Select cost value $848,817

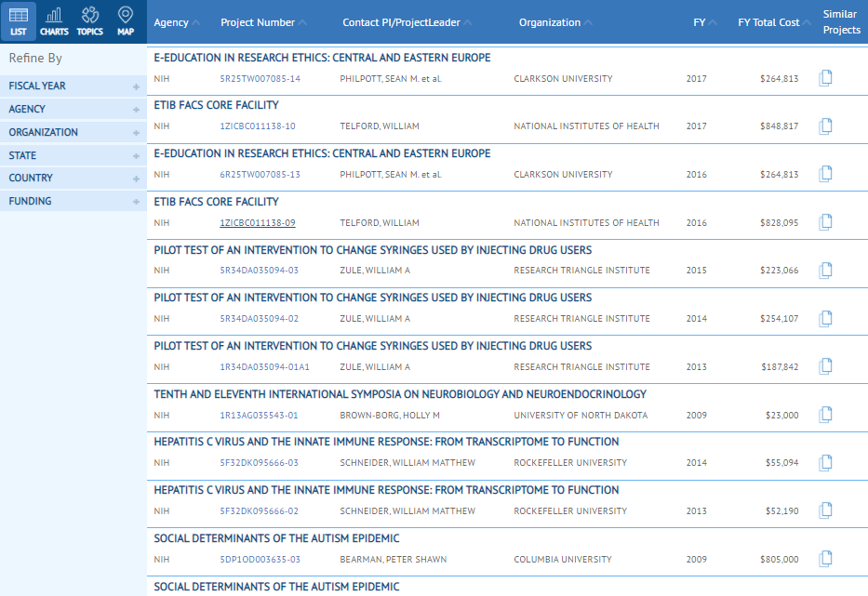(780, 126)
